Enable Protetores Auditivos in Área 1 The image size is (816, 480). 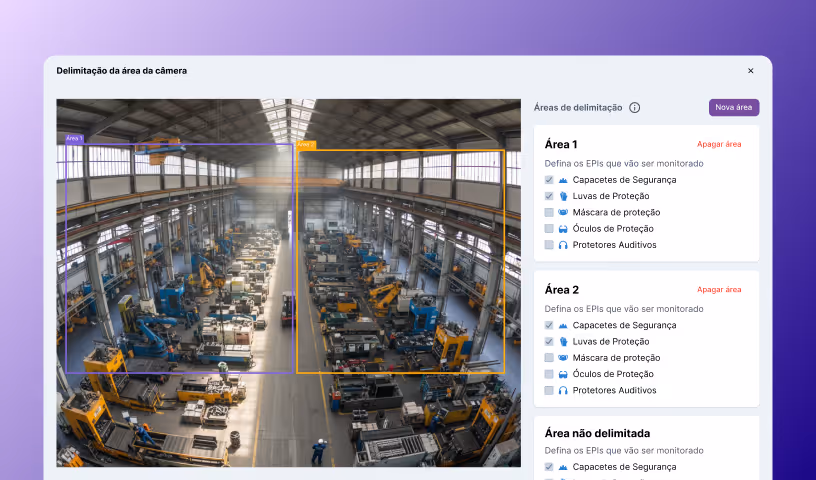pyautogui.click(x=549, y=245)
